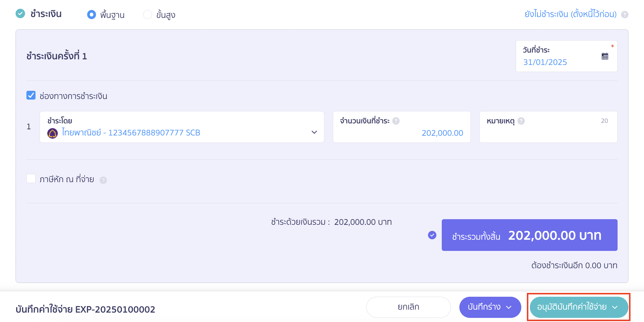Click help icon beside ภาษีหัก ณ ที่จ่าย

tap(103, 180)
